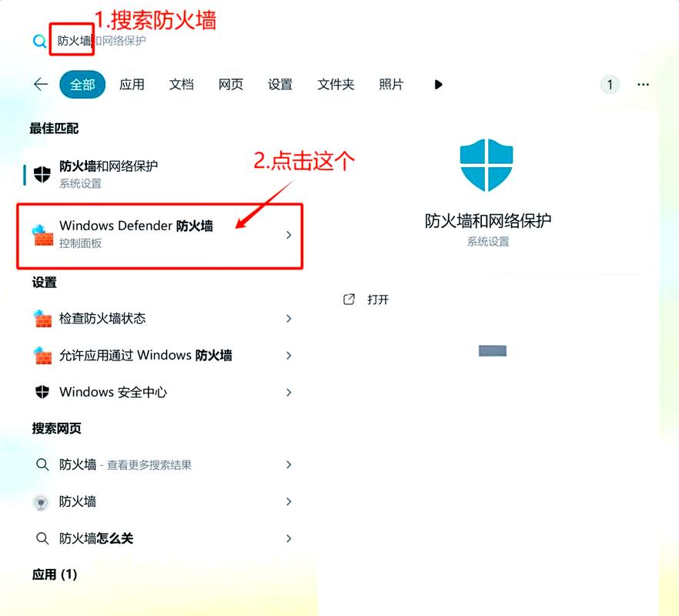Switch to the 照片 tab

(x=391, y=85)
